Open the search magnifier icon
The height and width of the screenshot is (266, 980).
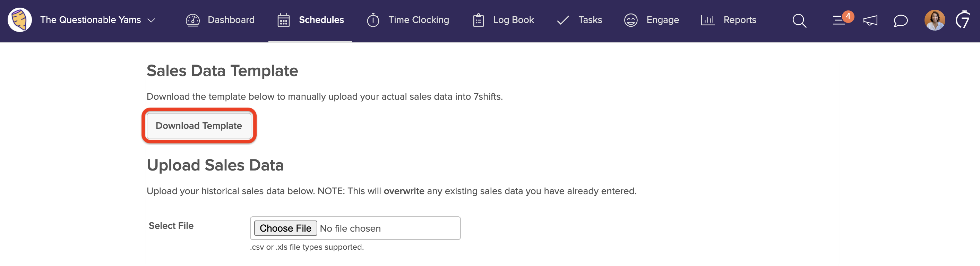pyautogui.click(x=799, y=20)
